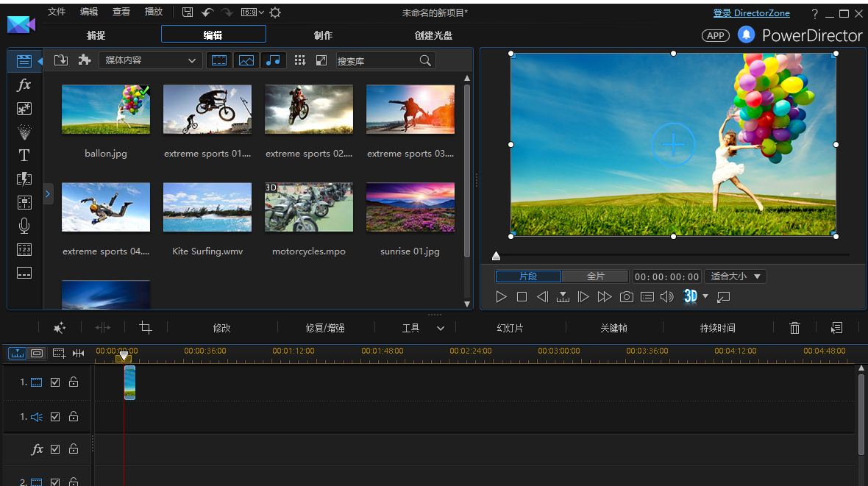Toggle audio filter in library
Image resolution: width=868 pixels, height=486 pixels.
[x=273, y=60]
